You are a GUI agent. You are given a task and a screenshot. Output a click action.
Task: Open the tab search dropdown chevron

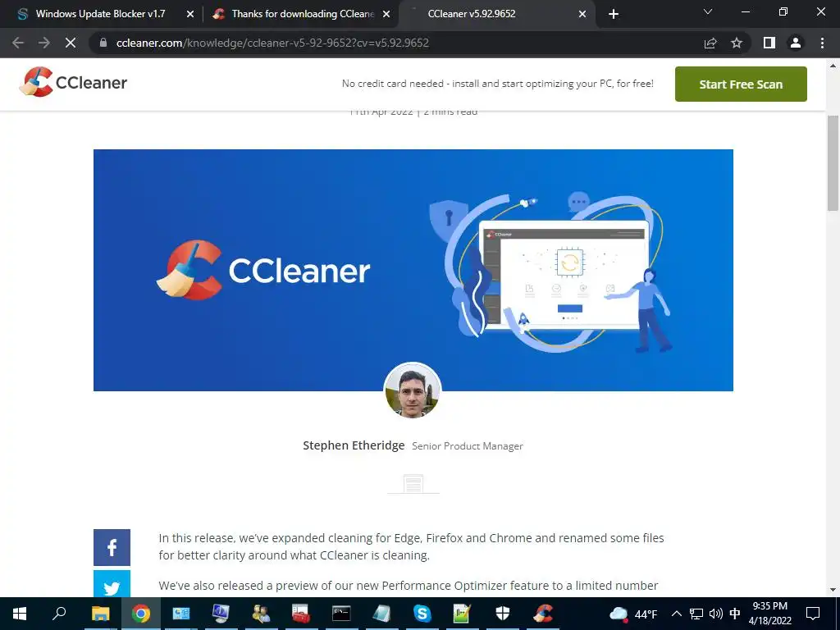click(x=708, y=11)
